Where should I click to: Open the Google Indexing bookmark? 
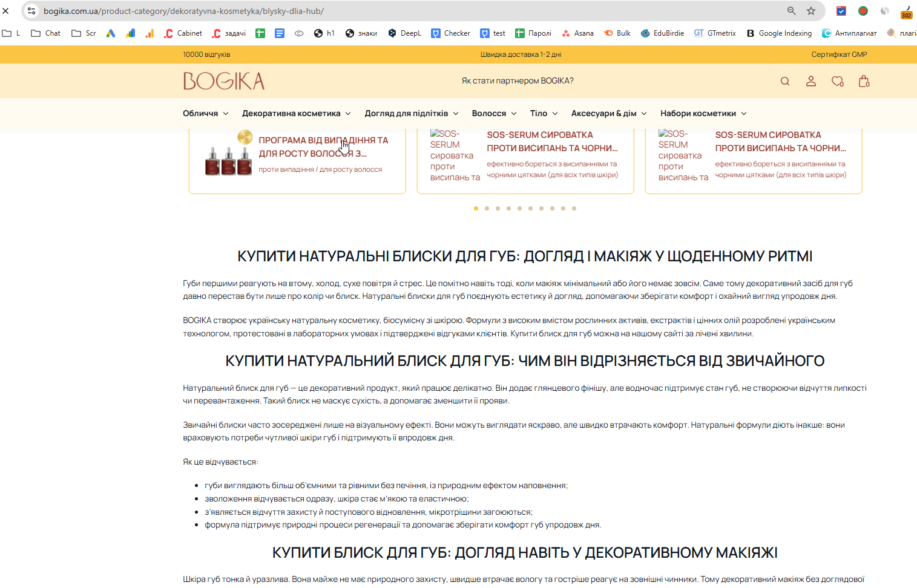pos(779,33)
